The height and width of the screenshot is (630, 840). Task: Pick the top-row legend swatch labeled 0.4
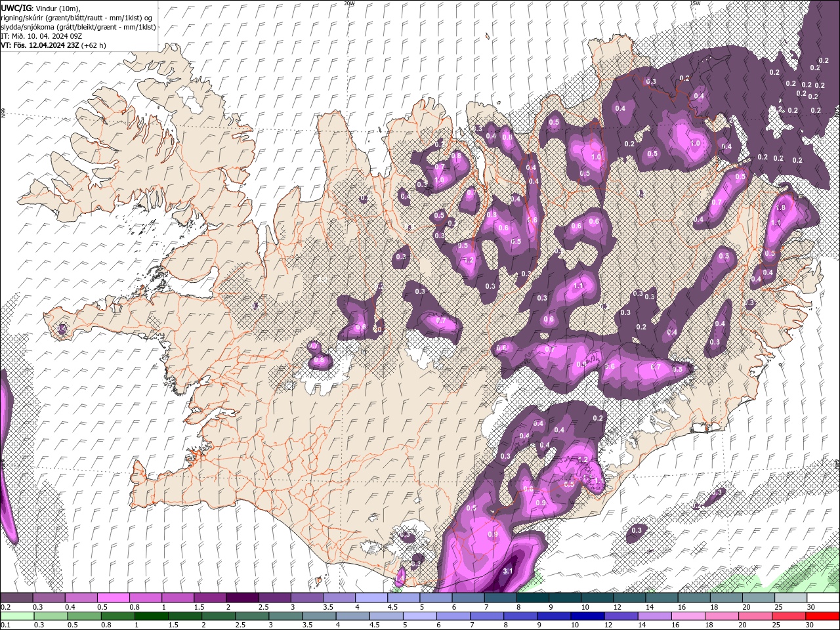pyautogui.click(x=81, y=598)
